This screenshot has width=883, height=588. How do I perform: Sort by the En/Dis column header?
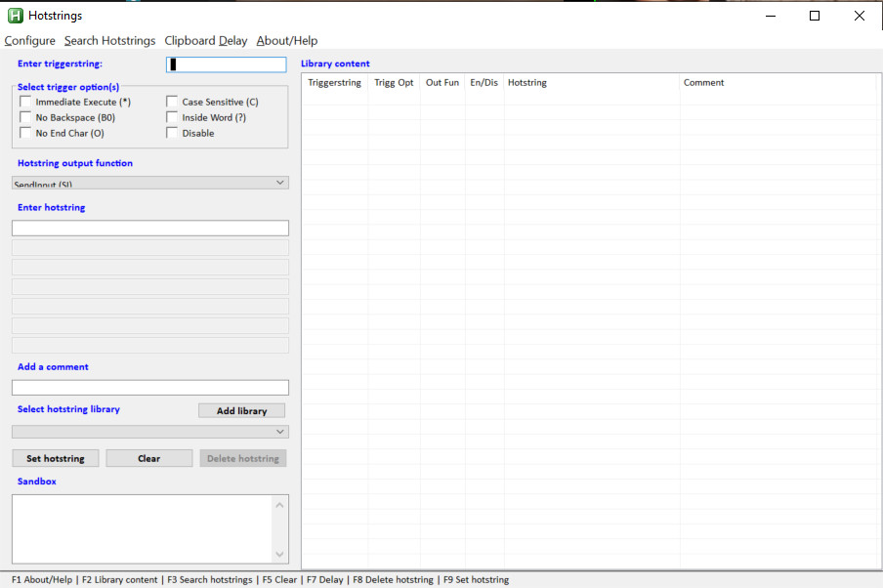pos(484,83)
